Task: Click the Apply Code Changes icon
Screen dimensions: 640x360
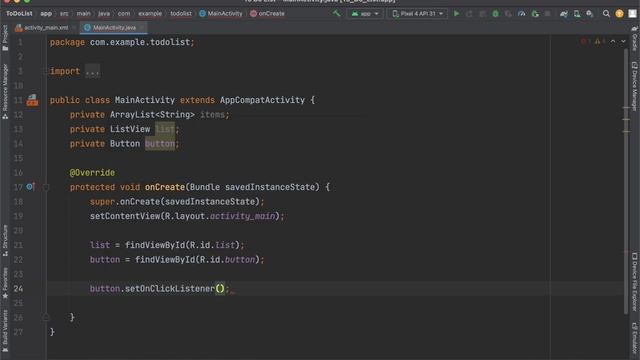Action: coord(482,13)
